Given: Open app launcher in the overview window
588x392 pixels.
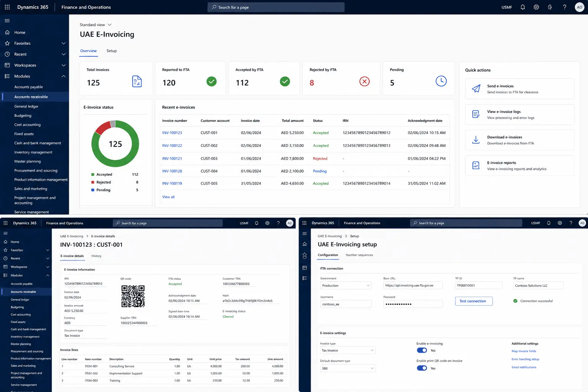Looking at the screenshot, I should (x=7, y=7).
